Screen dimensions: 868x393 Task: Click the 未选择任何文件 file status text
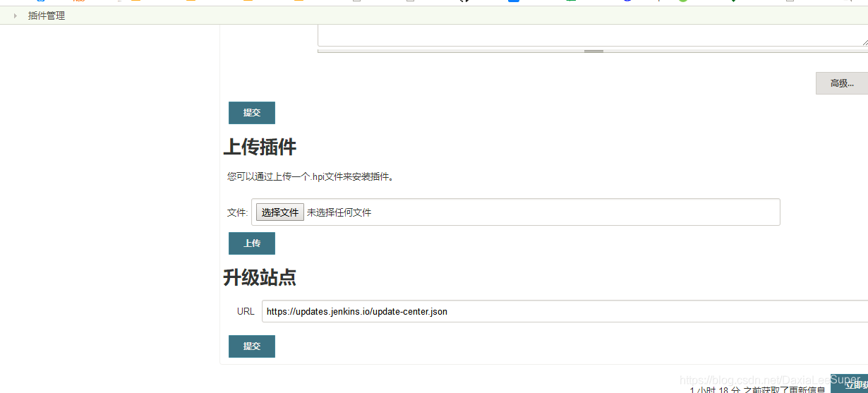(x=339, y=212)
